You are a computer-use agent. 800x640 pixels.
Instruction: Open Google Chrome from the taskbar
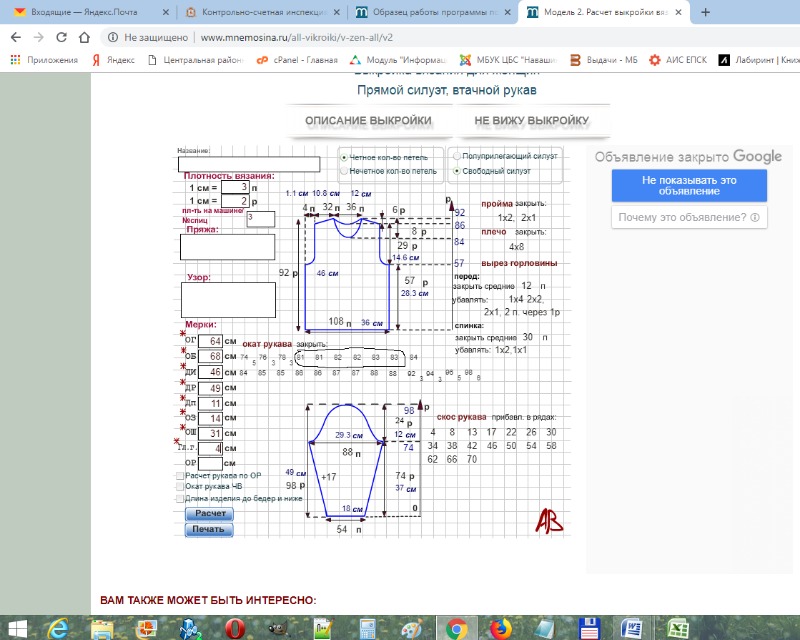pos(456,628)
